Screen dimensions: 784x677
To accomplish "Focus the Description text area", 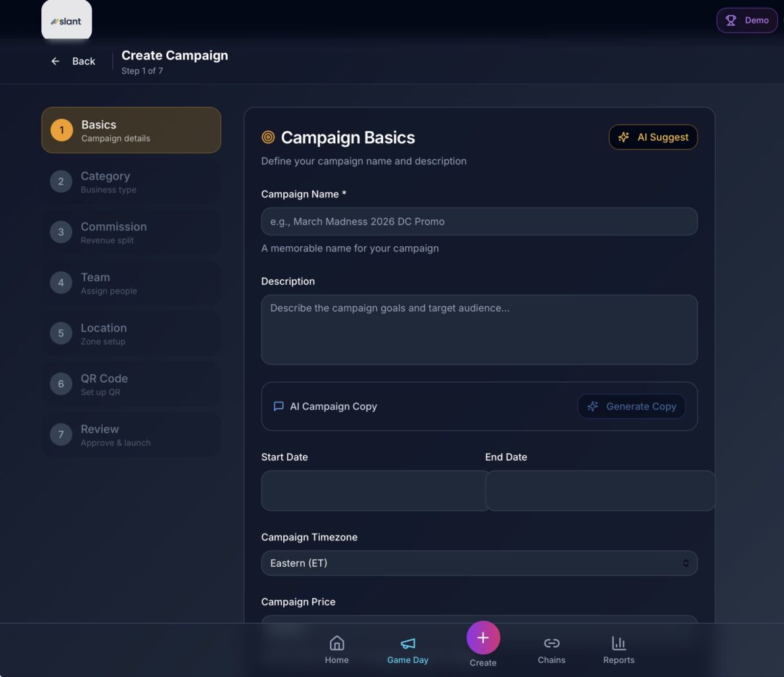I will (x=479, y=329).
